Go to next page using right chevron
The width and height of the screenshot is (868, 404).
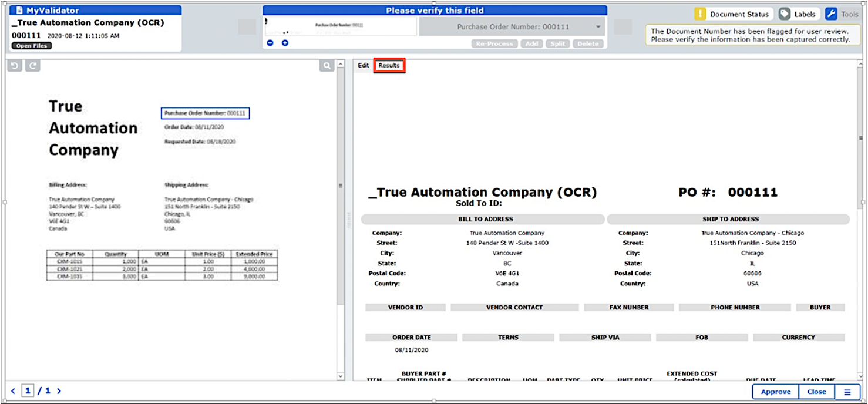point(59,391)
